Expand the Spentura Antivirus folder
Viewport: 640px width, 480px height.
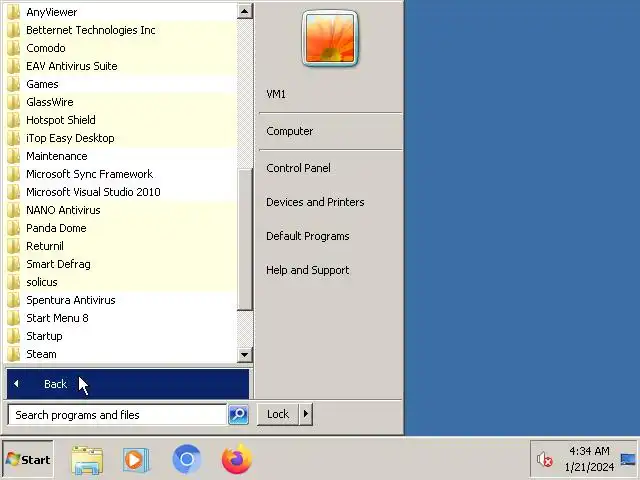(121, 300)
